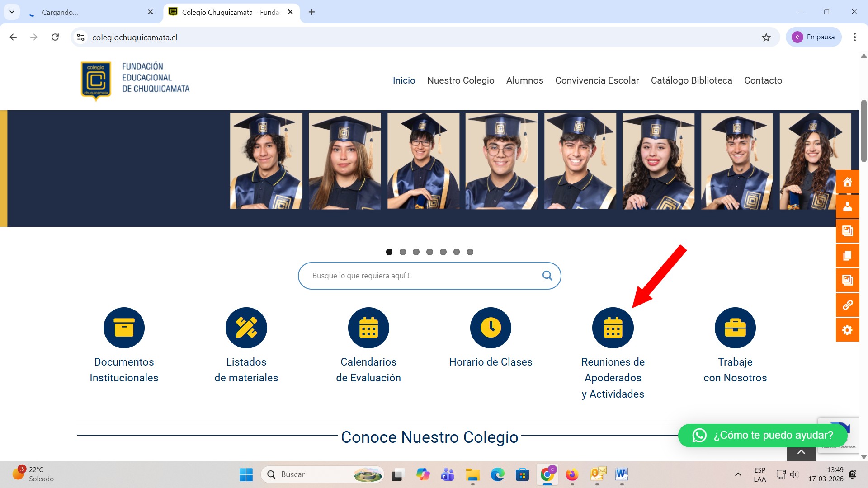
Task: Select the last carousel slide dot
Action: coord(470,252)
